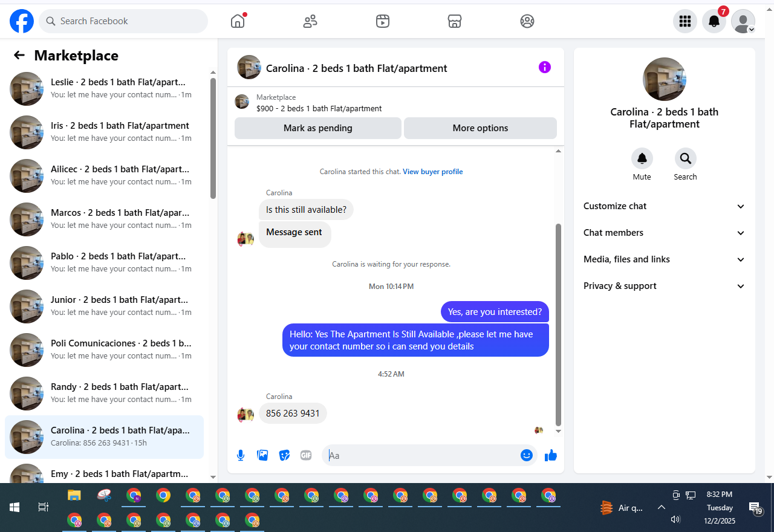Image resolution: width=774 pixels, height=532 pixels.
Task: Click the volume speaker tray icon
Action: pos(675,519)
